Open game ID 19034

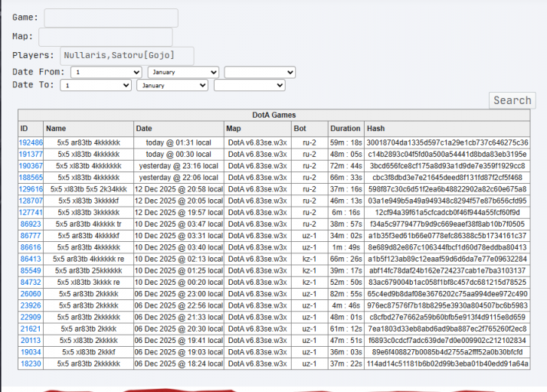31,352
